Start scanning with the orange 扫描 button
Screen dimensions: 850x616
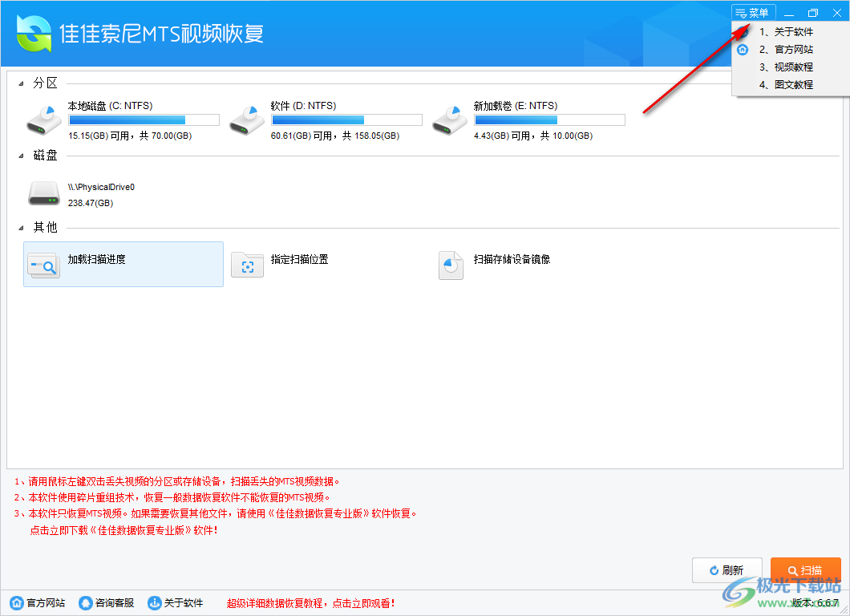(x=806, y=570)
